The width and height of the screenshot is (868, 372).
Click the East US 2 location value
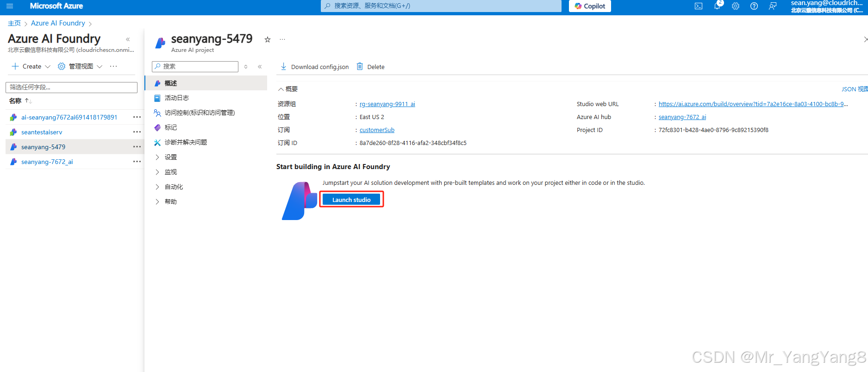coord(372,117)
